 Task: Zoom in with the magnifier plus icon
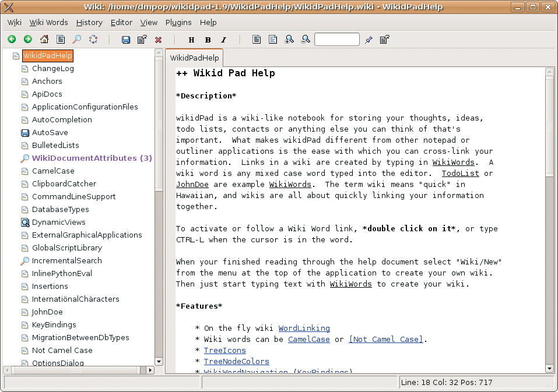(289, 40)
